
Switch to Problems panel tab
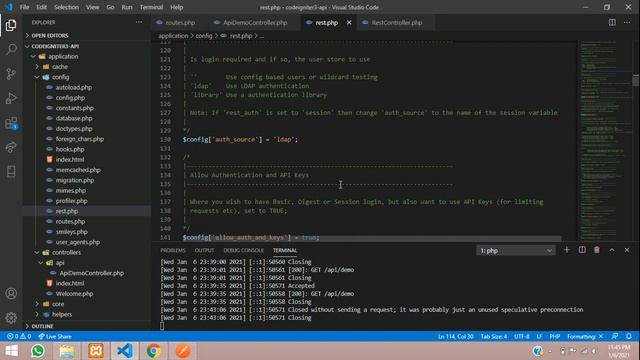(x=173, y=250)
